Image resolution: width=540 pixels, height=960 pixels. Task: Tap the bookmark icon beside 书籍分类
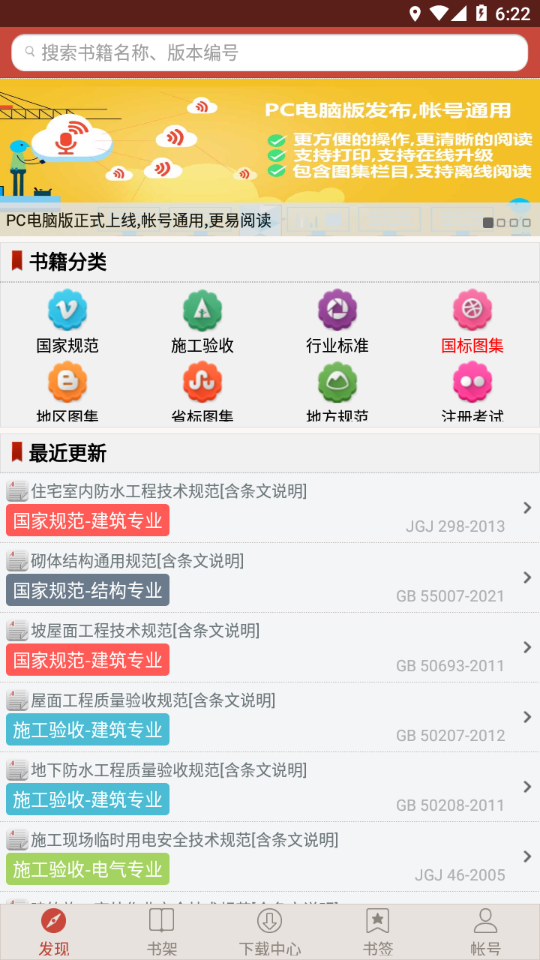coord(17,261)
